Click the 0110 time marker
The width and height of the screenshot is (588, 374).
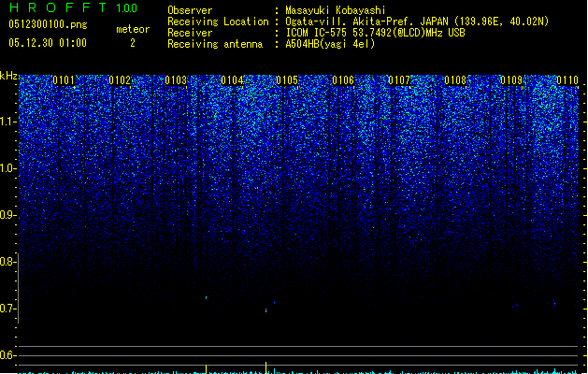tap(567, 80)
